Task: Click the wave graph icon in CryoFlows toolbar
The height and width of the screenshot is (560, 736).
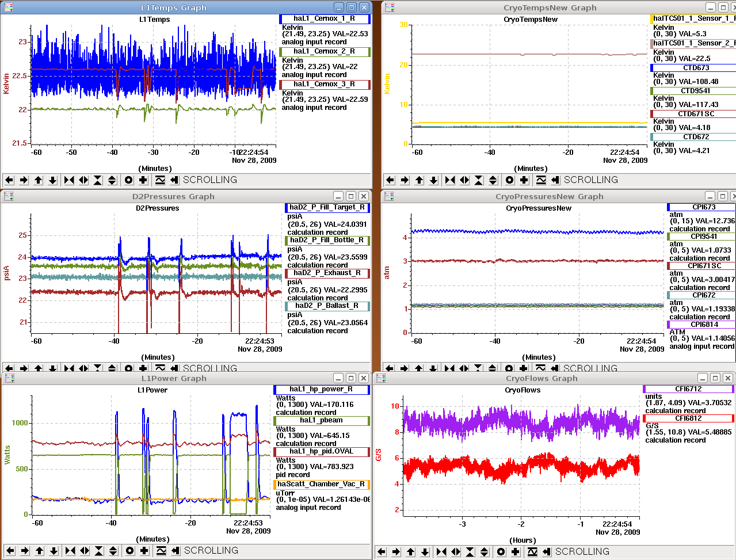Action: tap(532, 552)
